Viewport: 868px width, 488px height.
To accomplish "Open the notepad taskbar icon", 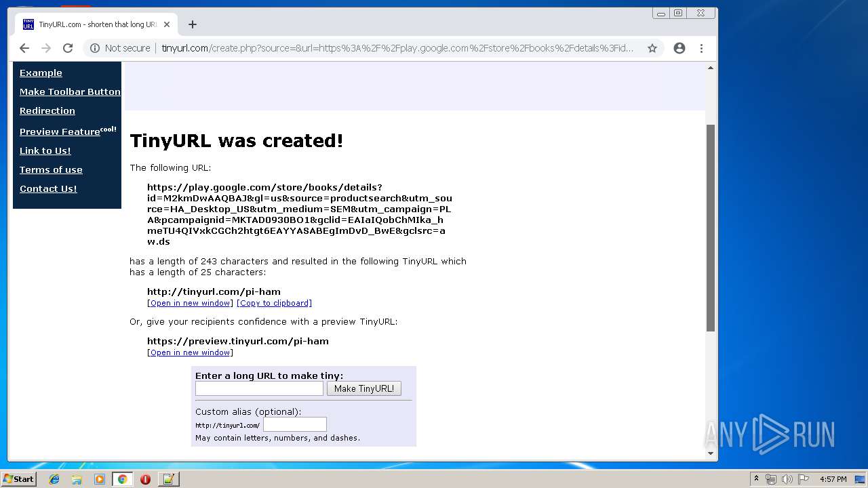I will coord(168,479).
